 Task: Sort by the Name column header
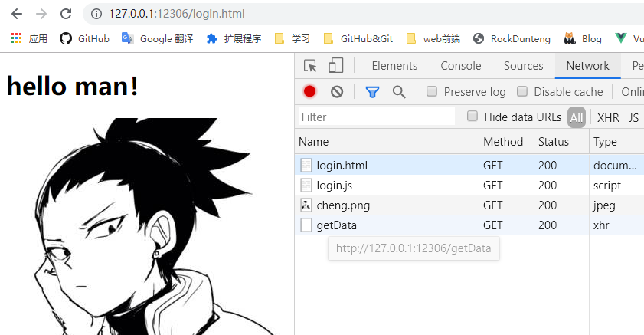[387, 141]
